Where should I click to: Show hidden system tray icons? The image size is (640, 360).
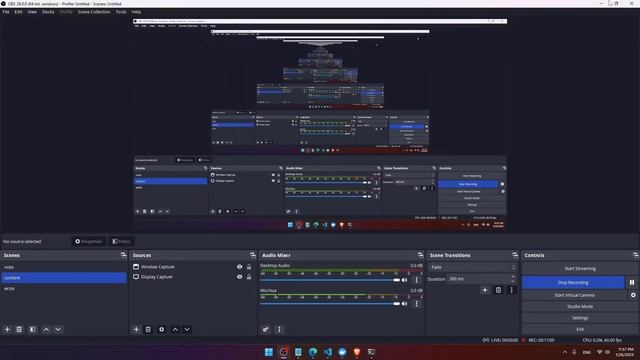pyautogui.click(x=565, y=352)
